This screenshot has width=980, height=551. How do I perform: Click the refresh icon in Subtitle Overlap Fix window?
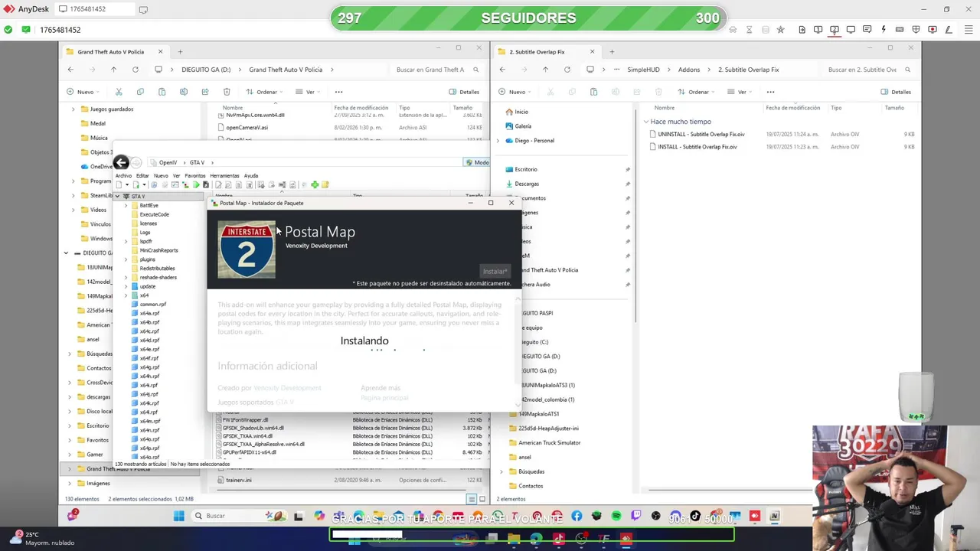[x=567, y=70]
